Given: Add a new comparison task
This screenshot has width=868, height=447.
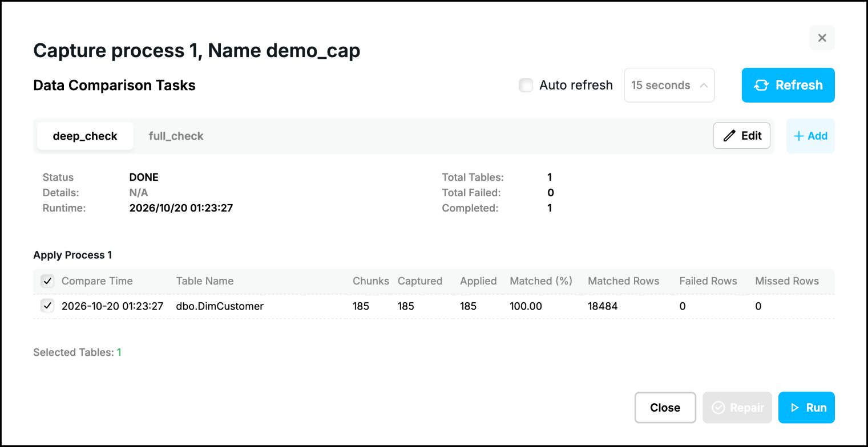Looking at the screenshot, I should coord(810,136).
